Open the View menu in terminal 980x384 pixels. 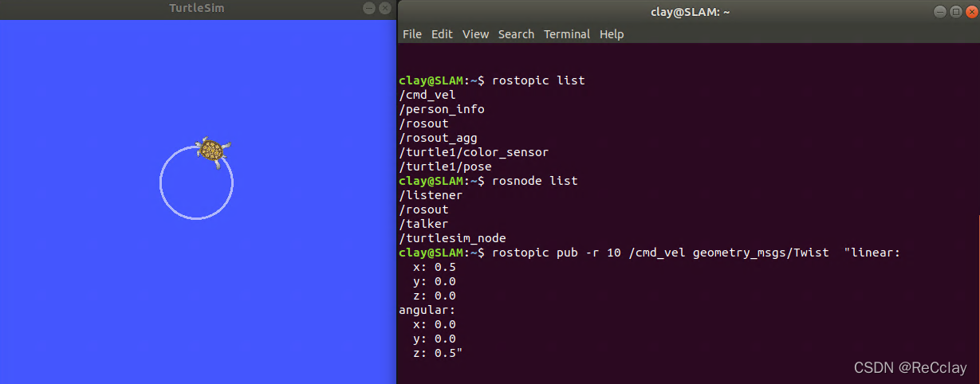(476, 34)
